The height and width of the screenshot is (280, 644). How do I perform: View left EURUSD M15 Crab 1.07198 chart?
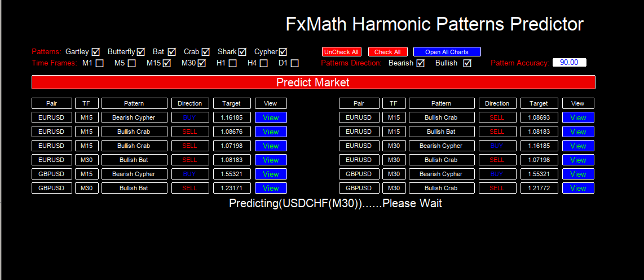271,146
